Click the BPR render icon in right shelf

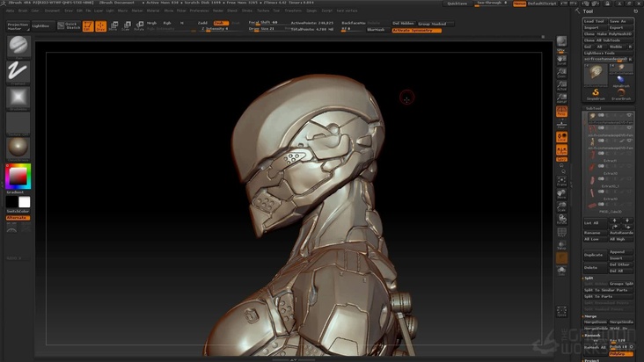click(x=561, y=41)
